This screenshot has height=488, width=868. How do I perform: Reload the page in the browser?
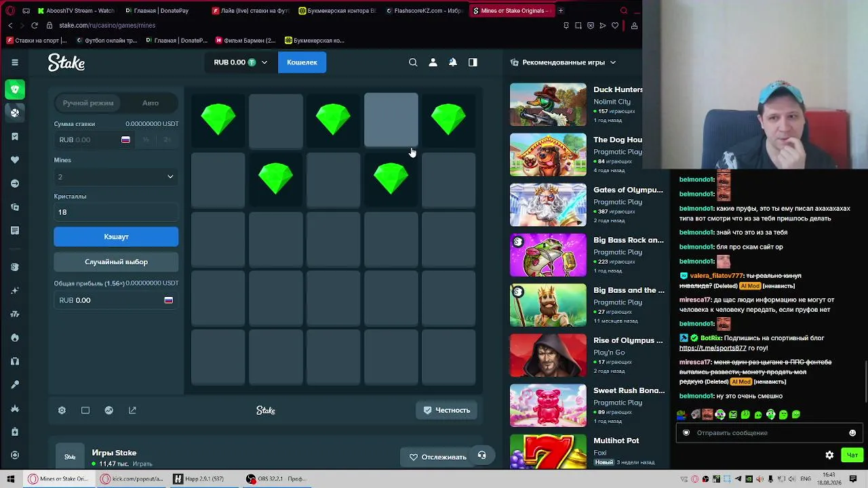pyautogui.click(x=34, y=25)
